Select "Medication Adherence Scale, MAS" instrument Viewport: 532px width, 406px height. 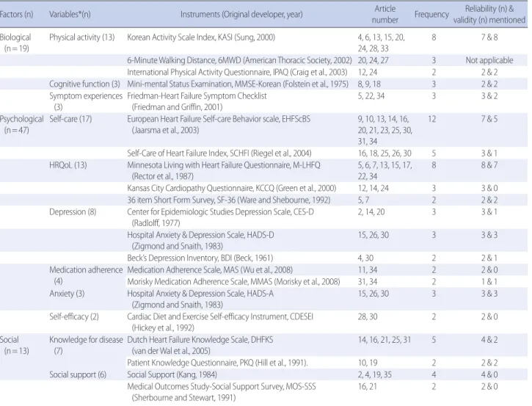[x=210, y=270]
